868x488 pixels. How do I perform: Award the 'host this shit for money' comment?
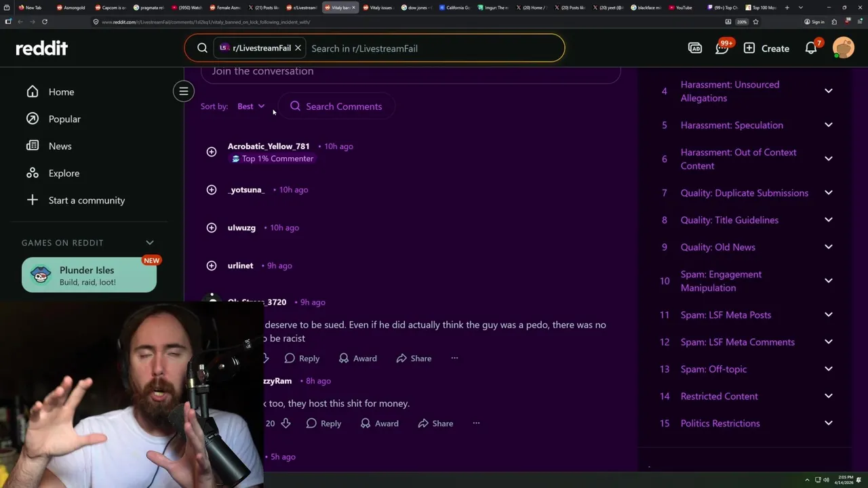(379, 424)
